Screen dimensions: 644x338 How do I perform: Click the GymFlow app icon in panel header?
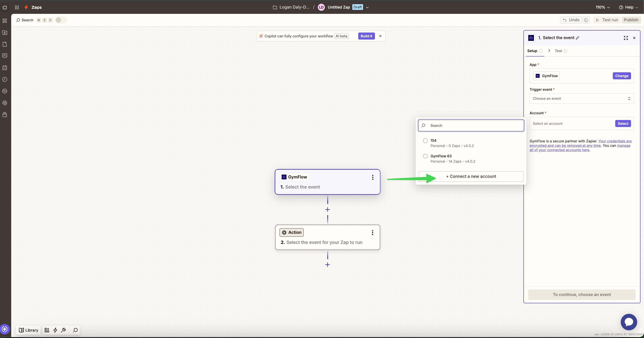[x=531, y=38]
